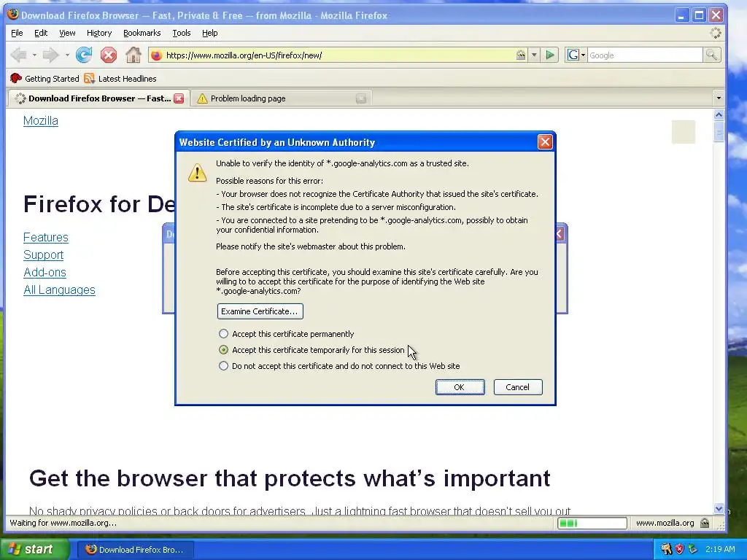747x560 pixels.
Task: Stop loading the page
Action: (x=109, y=55)
